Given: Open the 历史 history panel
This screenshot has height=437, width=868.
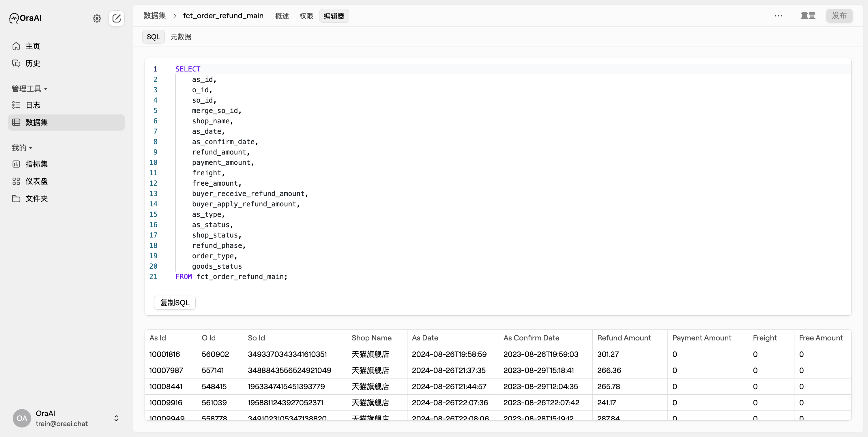Looking at the screenshot, I should click(33, 63).
